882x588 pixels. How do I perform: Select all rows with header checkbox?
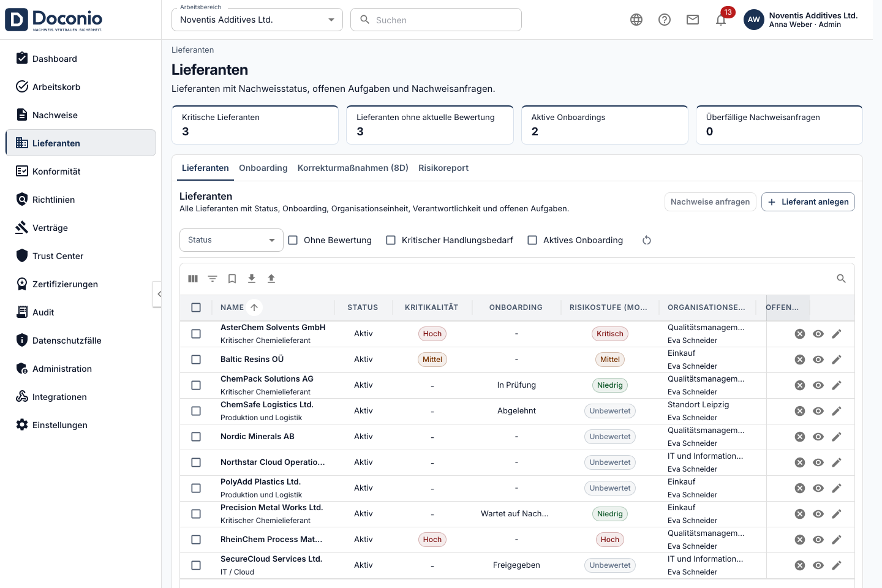(x=196, y=307)
